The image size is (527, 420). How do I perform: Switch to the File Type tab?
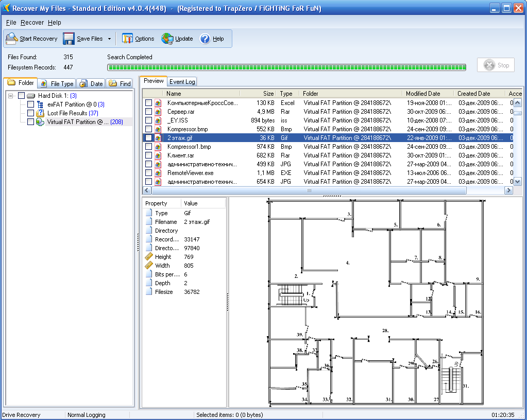point(57,83)
